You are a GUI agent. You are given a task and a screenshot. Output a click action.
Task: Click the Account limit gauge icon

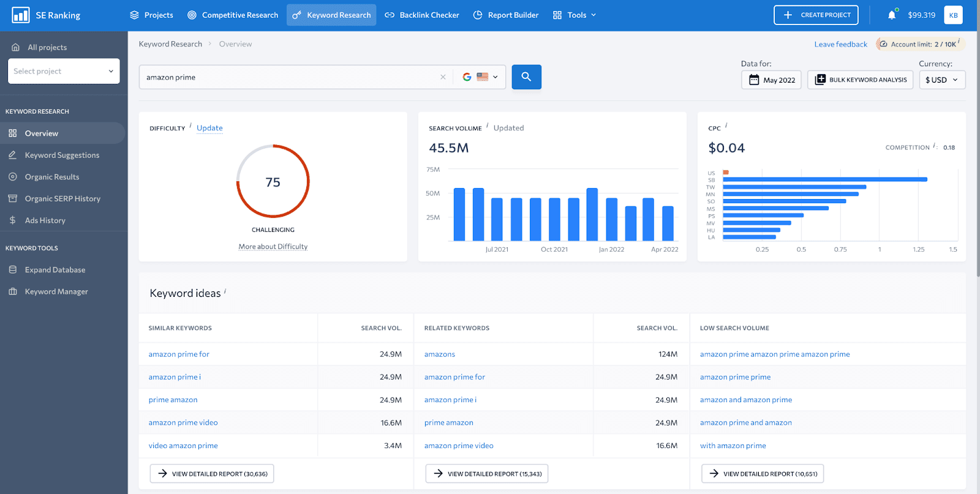click(x=883, y=44)
